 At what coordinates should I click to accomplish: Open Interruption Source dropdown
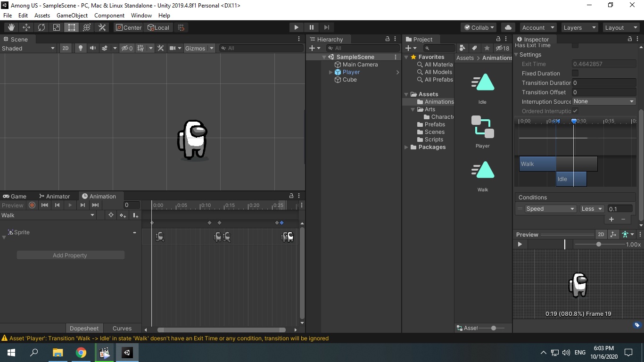click(x=604, y=101)
